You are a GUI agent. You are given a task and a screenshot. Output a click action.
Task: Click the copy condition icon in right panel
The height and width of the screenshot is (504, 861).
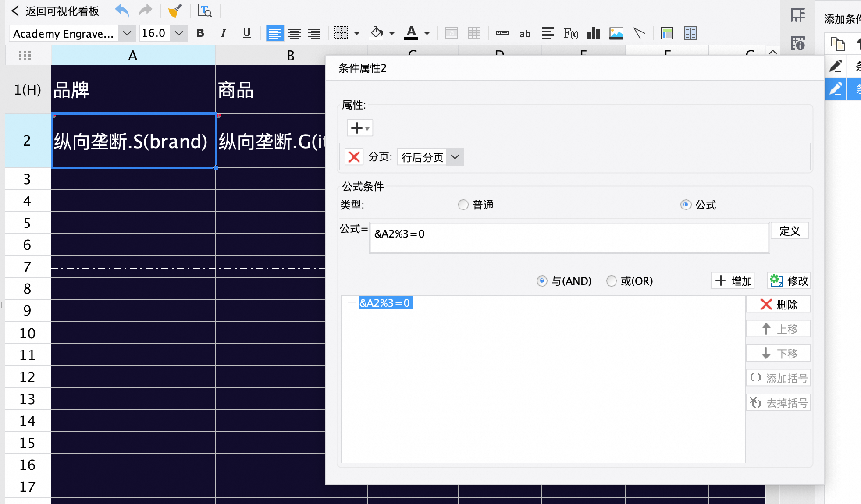coord(838,44)
